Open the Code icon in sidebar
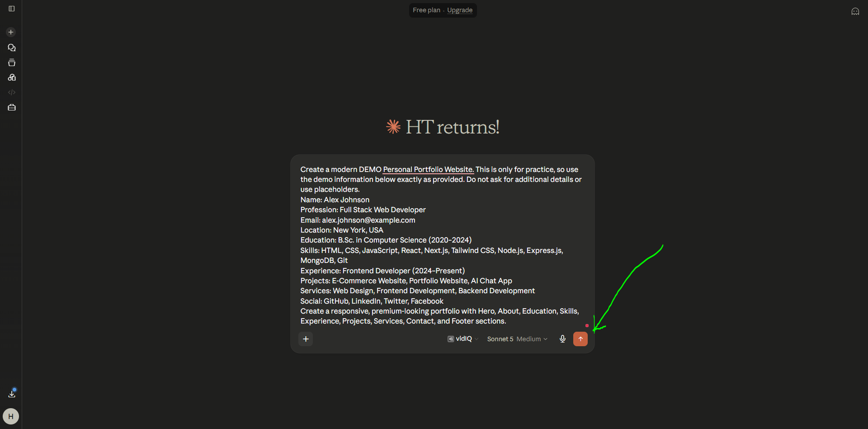Viewport: 868px width, 429px height. coord(12,92)
